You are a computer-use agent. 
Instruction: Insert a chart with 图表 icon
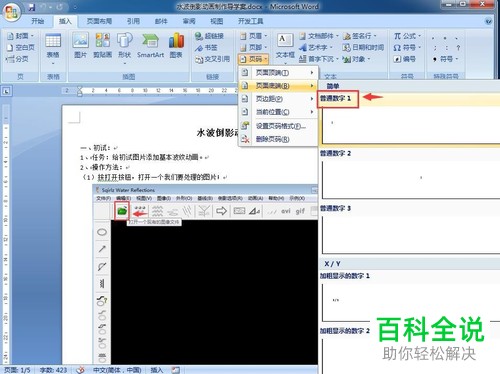click(x=176, y=45)
